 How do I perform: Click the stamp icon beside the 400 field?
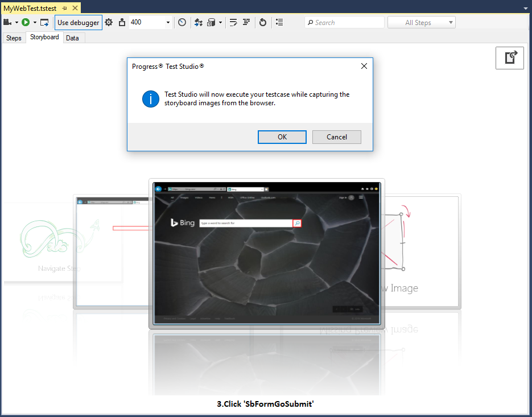coord(122,22)
